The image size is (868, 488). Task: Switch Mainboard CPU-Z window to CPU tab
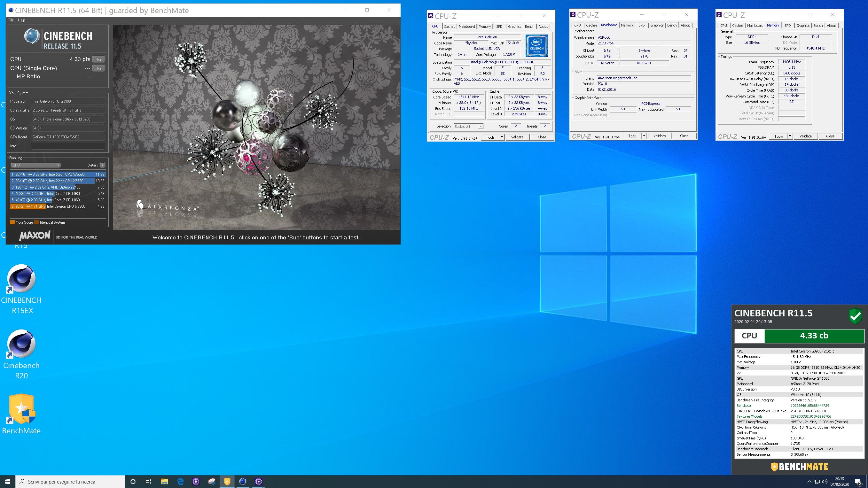(x=577, y=25)
